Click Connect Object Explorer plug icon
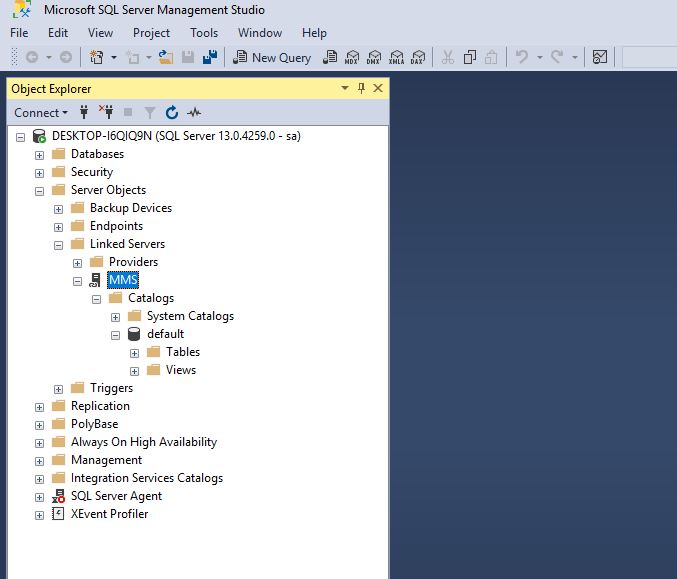 click(x=84, y=113)
